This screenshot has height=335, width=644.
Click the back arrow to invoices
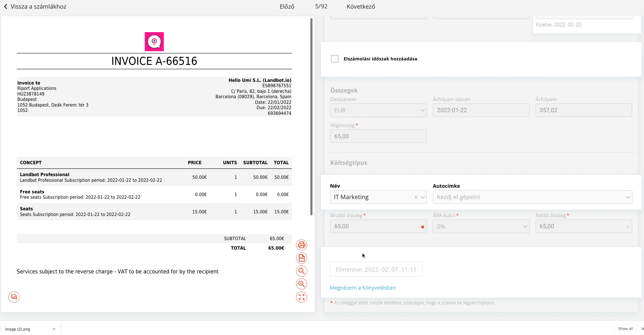(5, 7)
